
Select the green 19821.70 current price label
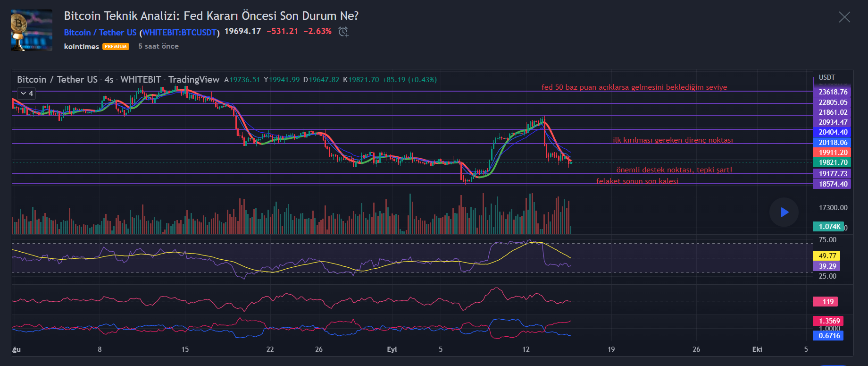(x=832, y=162)
